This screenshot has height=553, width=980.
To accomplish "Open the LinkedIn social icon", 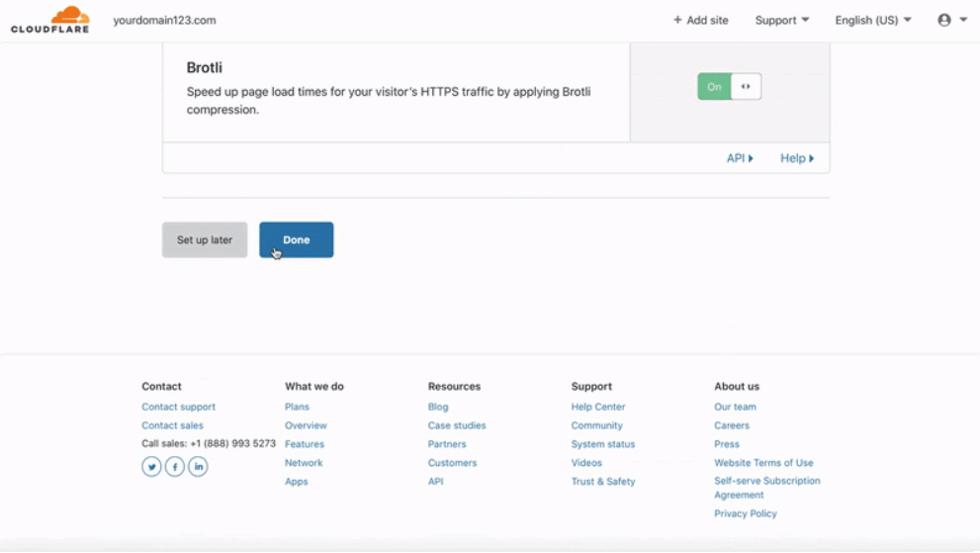I will pyautogui.click(x=198, y=467).
